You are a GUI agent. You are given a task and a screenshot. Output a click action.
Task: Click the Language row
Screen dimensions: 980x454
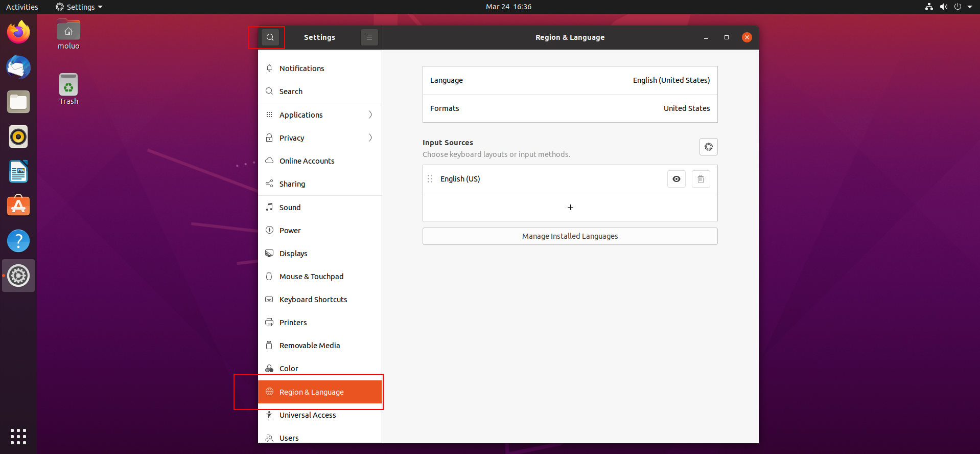pyautogui.click(x=570, y=80)
